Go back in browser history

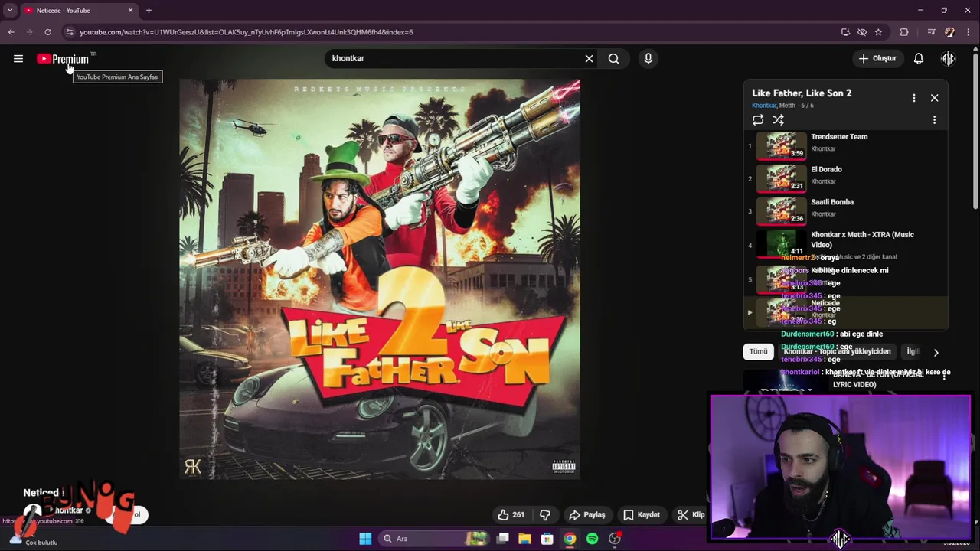click(11, 32)
